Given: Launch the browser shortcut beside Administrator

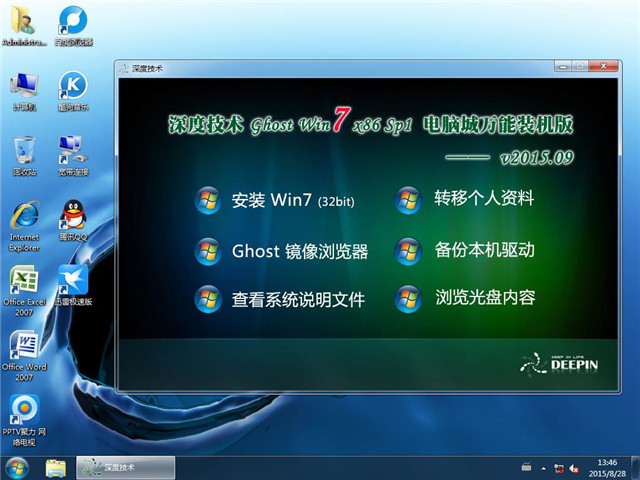Looking at the screenshot, I should click(x=73, y=26).
